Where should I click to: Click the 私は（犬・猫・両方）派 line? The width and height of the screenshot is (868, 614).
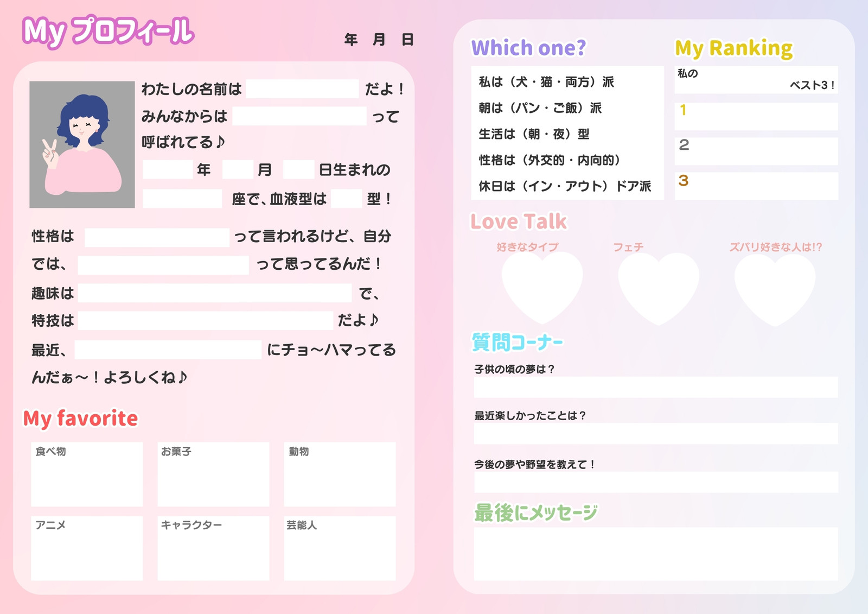click(546, 82)
